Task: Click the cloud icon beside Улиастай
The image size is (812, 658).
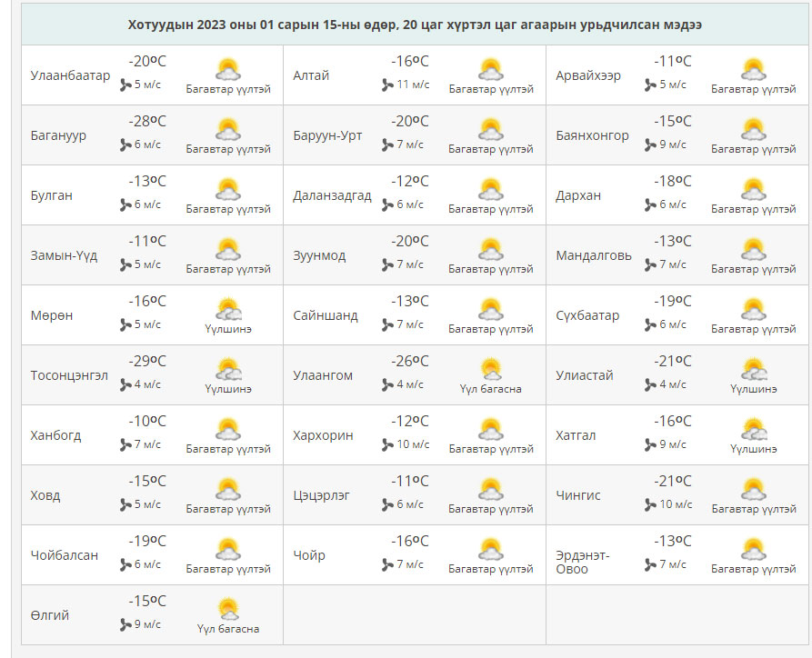Action: click(x=753, y=369)
